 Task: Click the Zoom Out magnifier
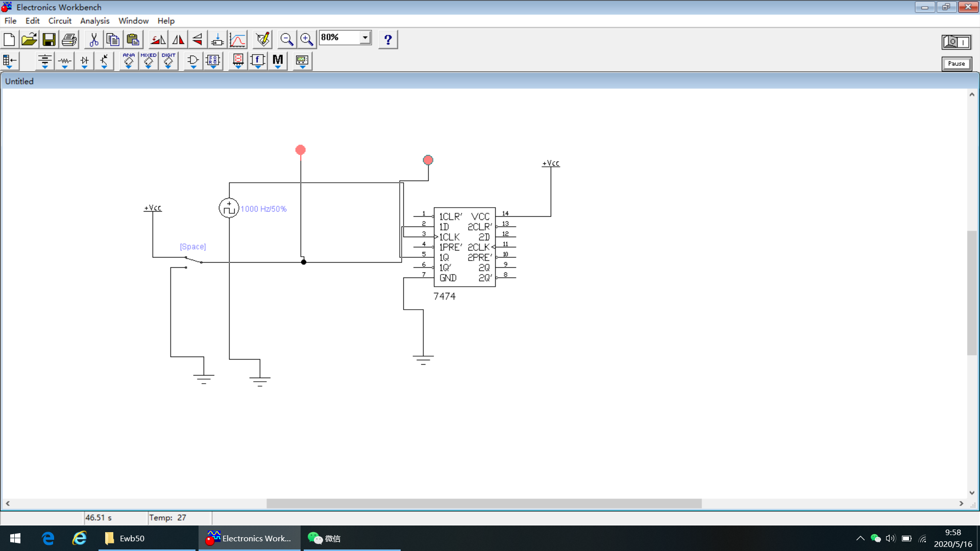[x=287, y=39]
